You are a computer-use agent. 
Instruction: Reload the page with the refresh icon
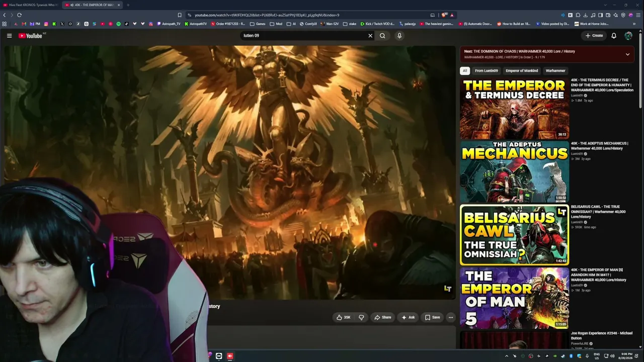[19, 15]
